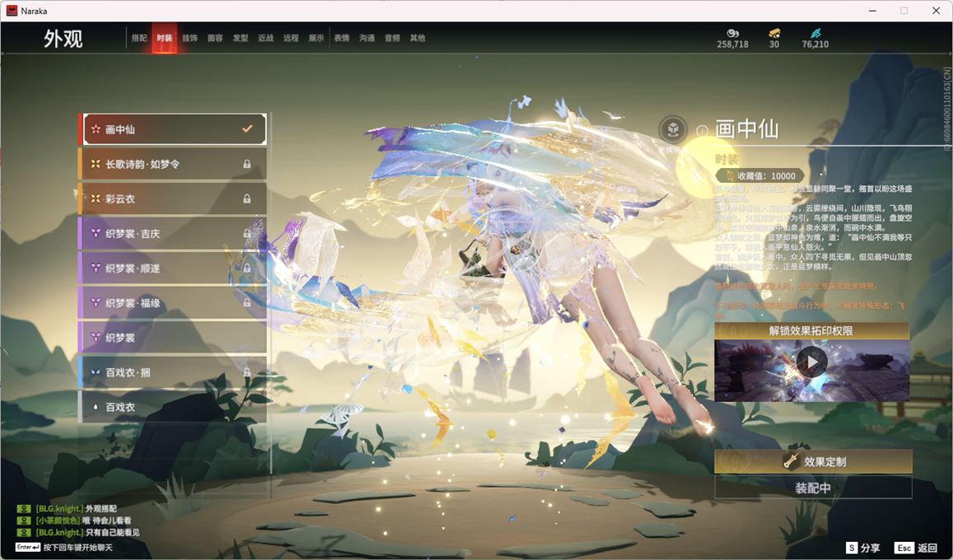The height and width of the screenshot is (560, 953).
Task: Click the Esc 返回 back button
Action: click(917, 548)
